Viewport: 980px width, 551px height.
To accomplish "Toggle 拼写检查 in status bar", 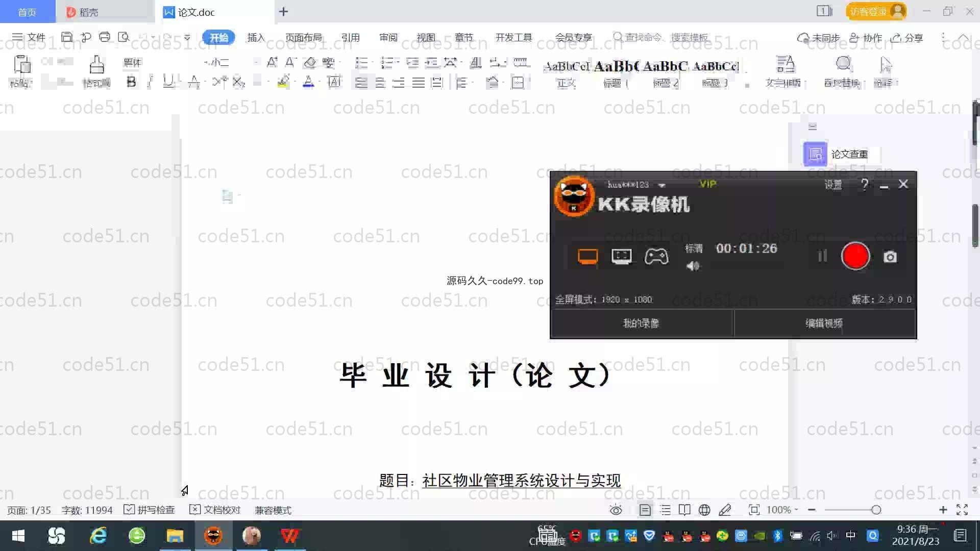I will tap(149, 510).
